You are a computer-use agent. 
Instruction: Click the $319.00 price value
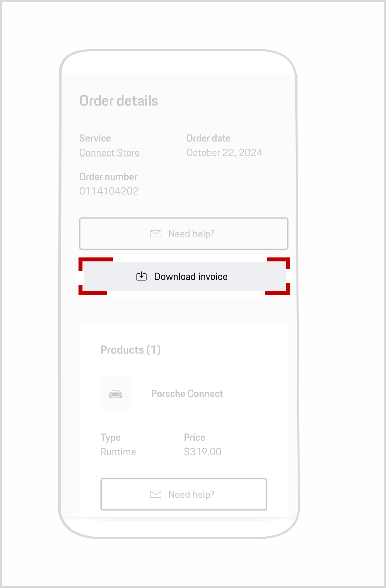pyautogui.click(x=202, y=452)
